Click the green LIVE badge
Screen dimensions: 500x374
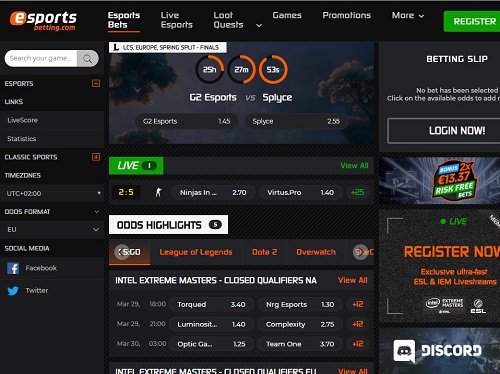coord(136,166)
